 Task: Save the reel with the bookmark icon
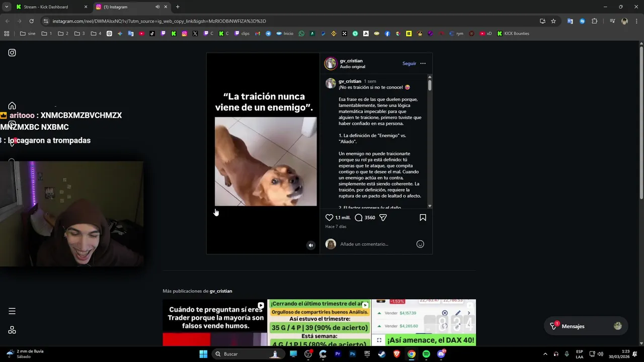coord(423,218)
